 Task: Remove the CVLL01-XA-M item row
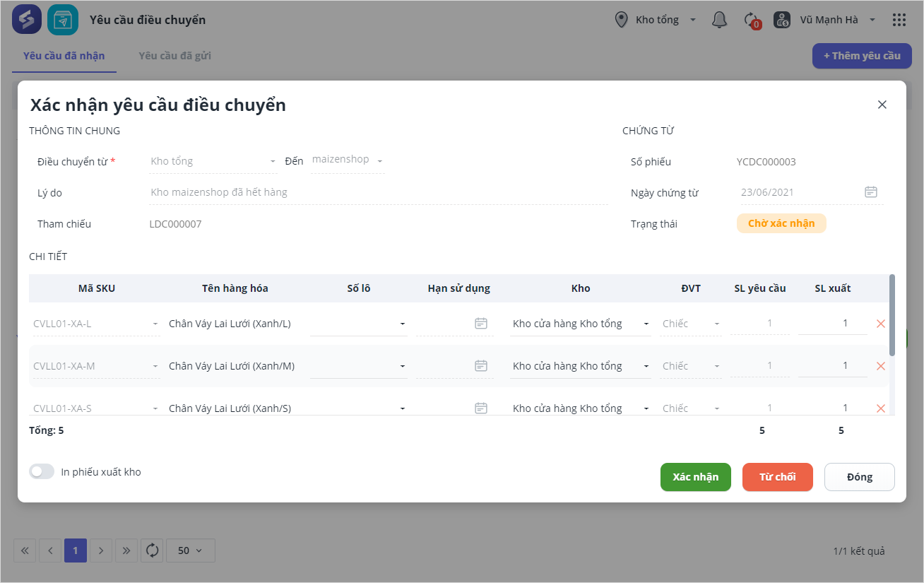880,366
